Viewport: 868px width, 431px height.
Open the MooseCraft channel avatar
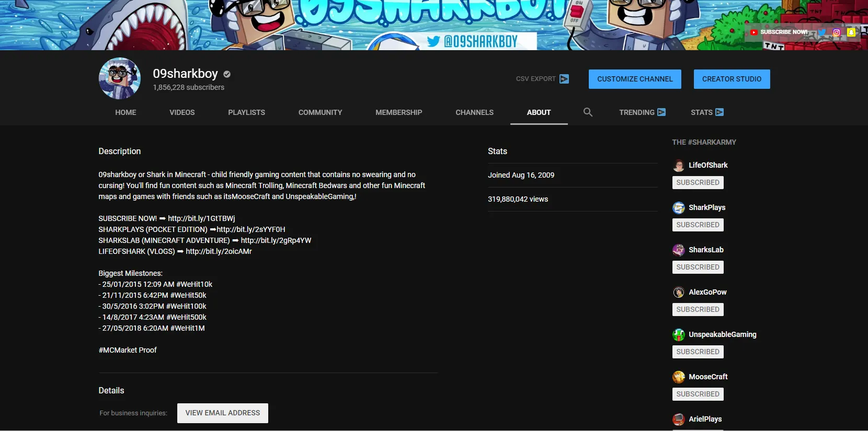click(679, 377)
